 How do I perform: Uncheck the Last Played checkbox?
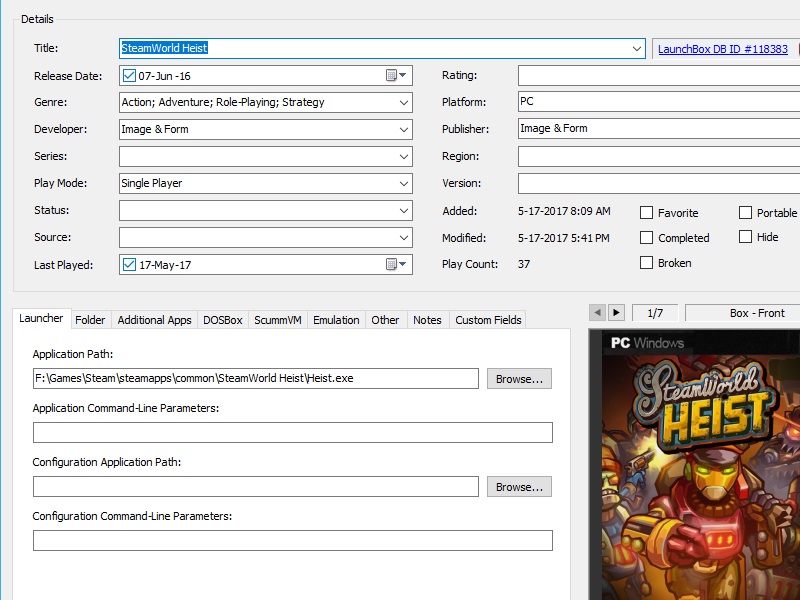coord(129,264)
